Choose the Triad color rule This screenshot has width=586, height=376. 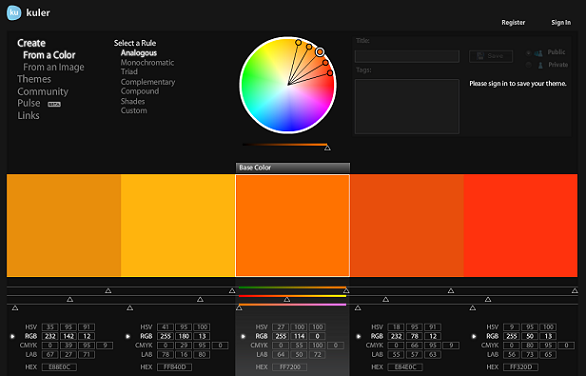pyautogui.click(x=129, y=72)
